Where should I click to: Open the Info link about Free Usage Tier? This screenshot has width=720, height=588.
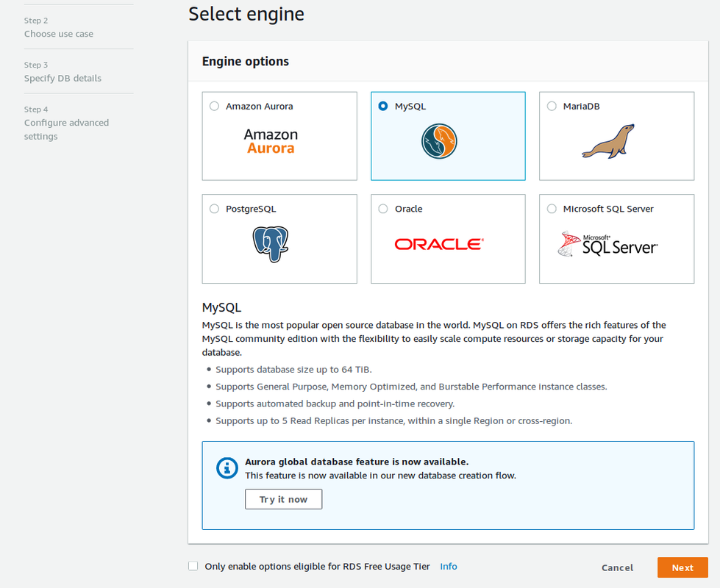click(448, 566)
